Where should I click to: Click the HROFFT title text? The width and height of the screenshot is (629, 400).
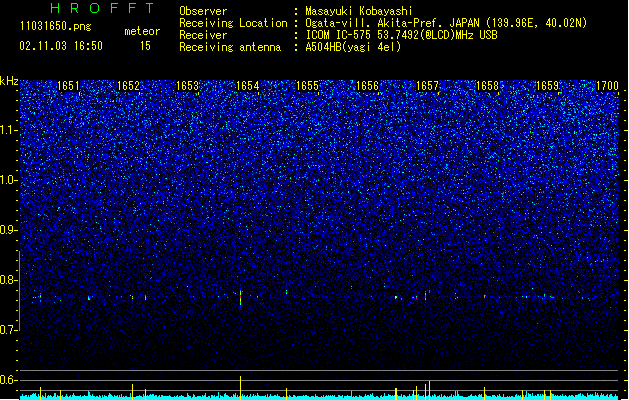(103, 8)
